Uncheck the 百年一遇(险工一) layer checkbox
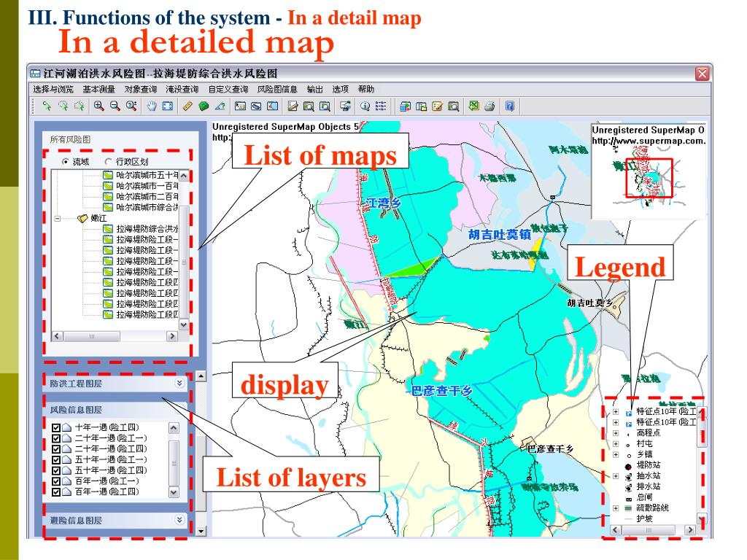 [55, 481]
